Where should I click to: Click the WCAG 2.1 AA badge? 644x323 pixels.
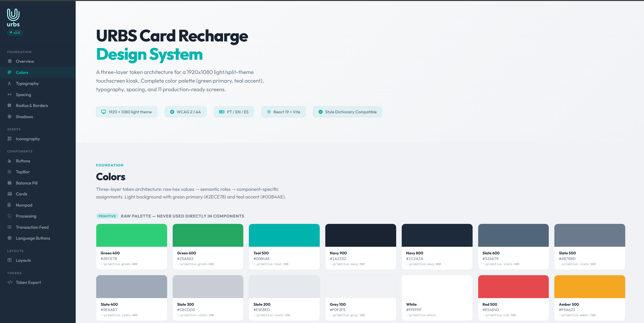pyautogui.click(x=185, y=112)
